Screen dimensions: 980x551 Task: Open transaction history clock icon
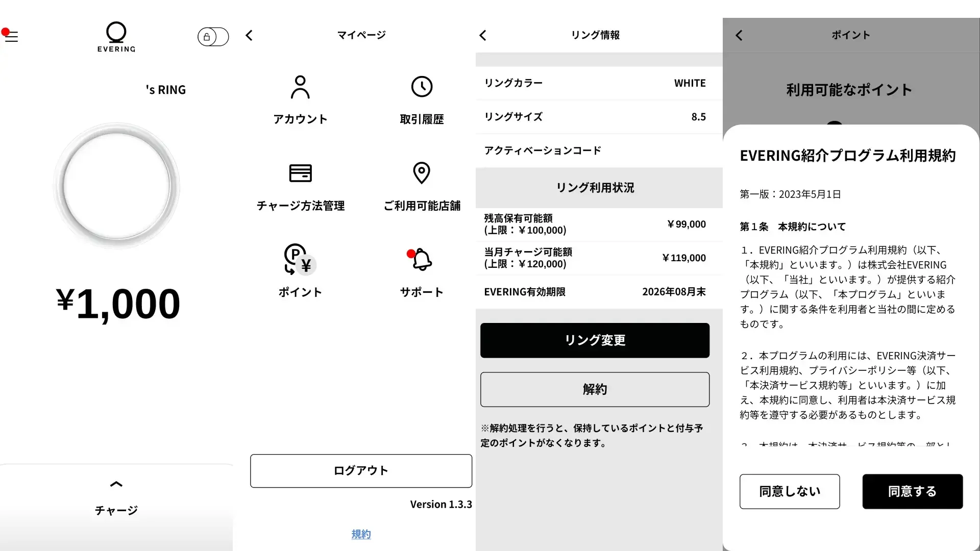click(422, 87)
